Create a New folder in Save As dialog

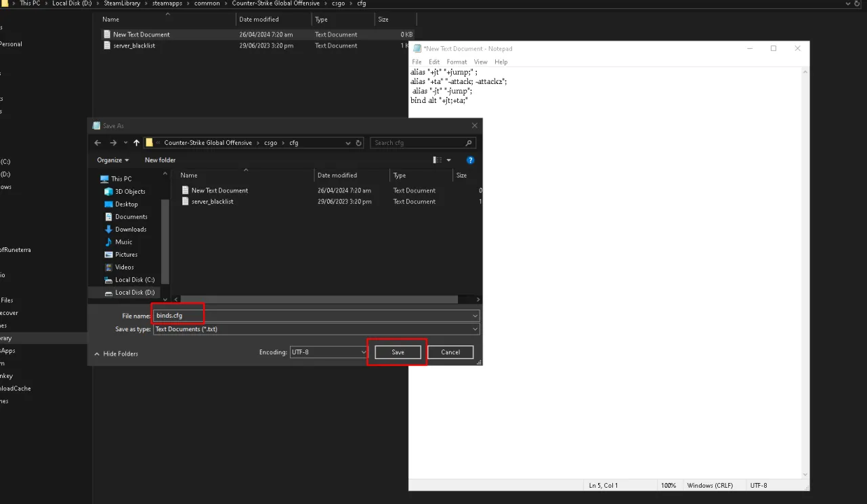[x=160, y=160]
